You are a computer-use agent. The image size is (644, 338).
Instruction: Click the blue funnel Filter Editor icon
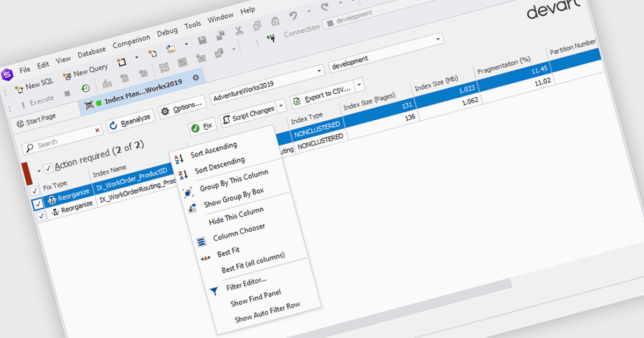(x=214, y=291)
